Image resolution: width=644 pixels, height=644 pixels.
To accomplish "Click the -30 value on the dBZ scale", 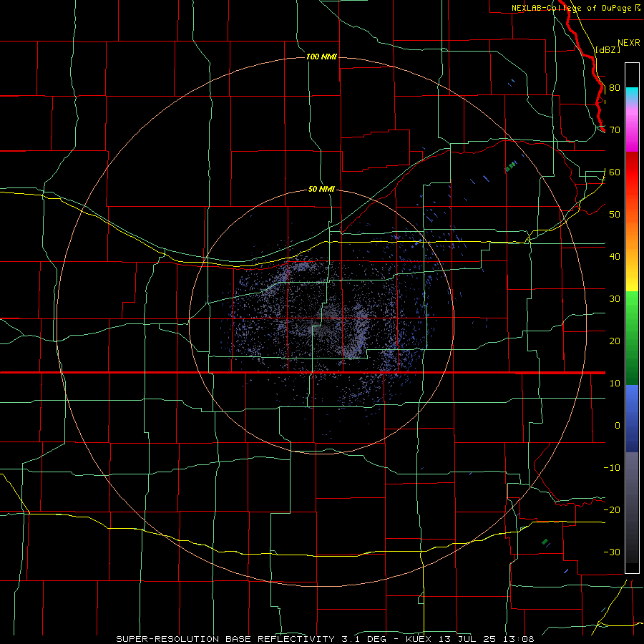I will [612, 552].
